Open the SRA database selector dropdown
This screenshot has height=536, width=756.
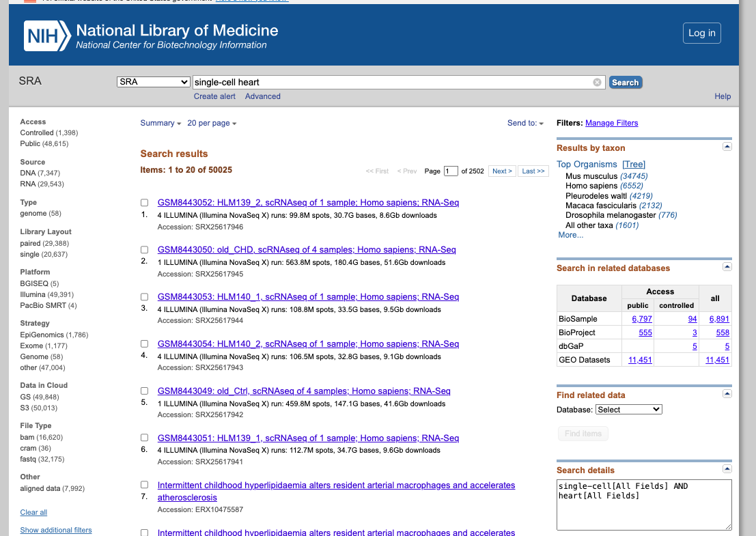click(154, 82)
